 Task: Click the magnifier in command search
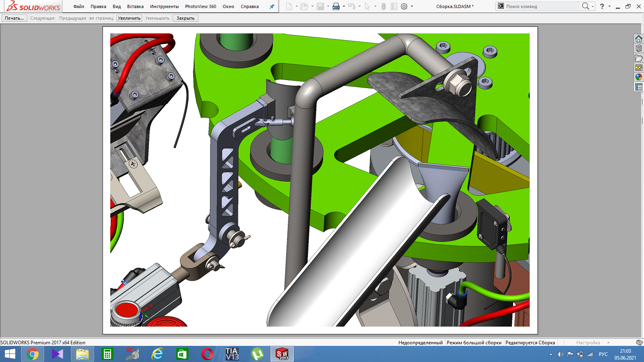click(586, 6)
